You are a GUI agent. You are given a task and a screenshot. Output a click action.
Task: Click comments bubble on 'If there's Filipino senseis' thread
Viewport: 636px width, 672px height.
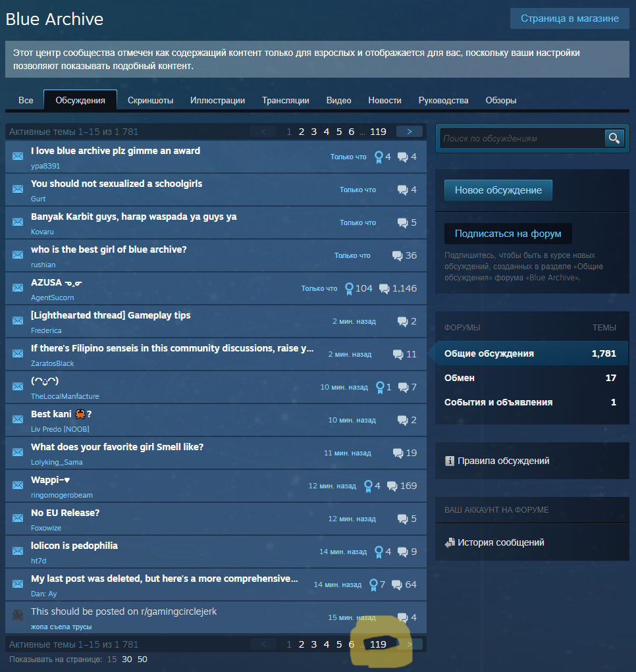pyautogui.click(x=398, y=354)
